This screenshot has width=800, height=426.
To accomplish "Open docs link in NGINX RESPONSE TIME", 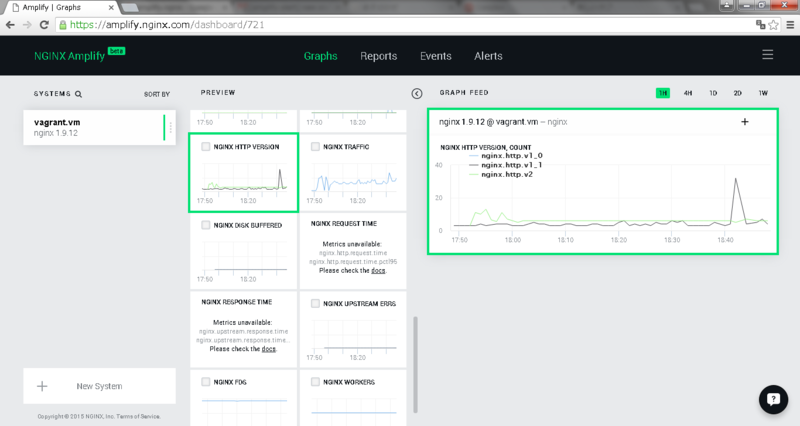I will pyautogui.click(x=268, y=349).
